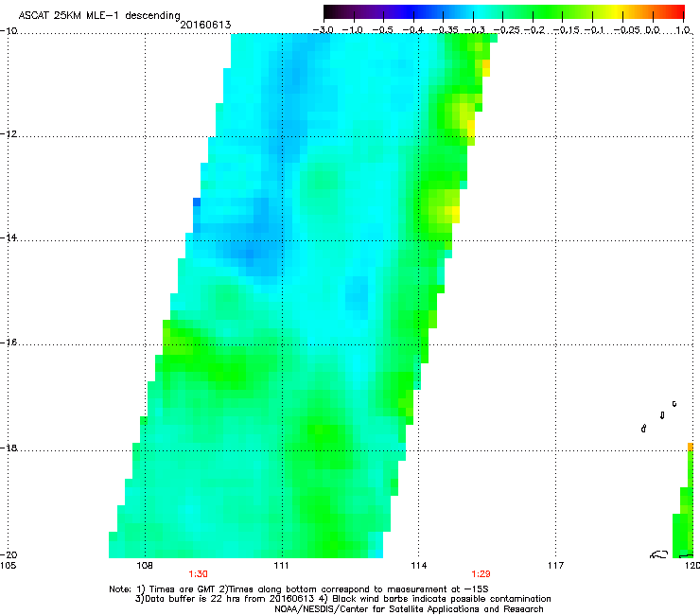
Task: Click the 1.0 color scale label
Action: tap(683, 30)
